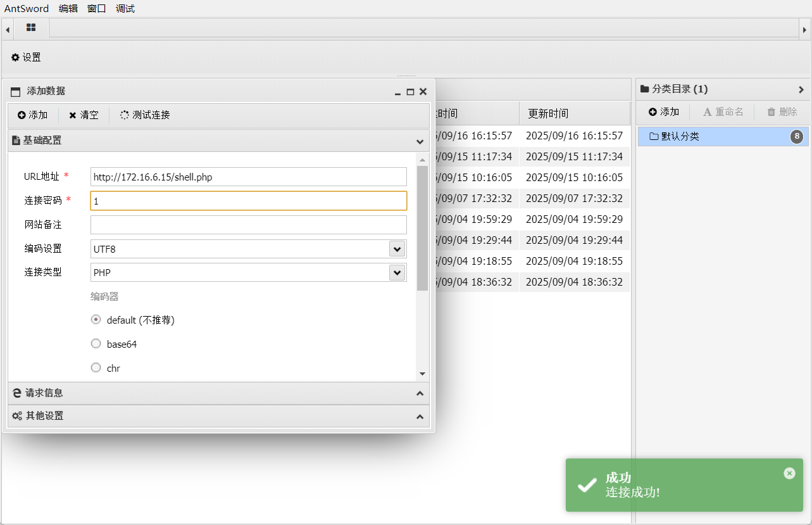Select the row updated 2025/09/04 19:29:44
The width and height of the screenshot is (812, 525).
(532, 240)
